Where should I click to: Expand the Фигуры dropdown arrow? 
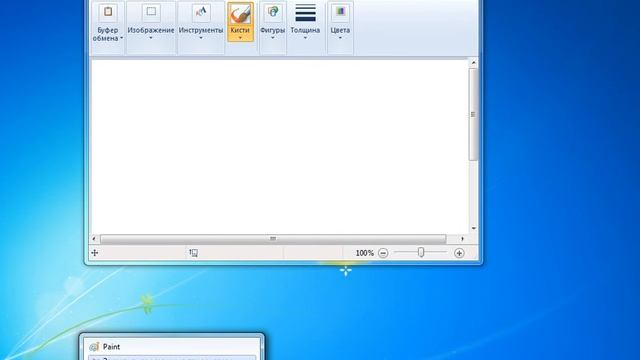pyautogui.click(x=273, y=38)
